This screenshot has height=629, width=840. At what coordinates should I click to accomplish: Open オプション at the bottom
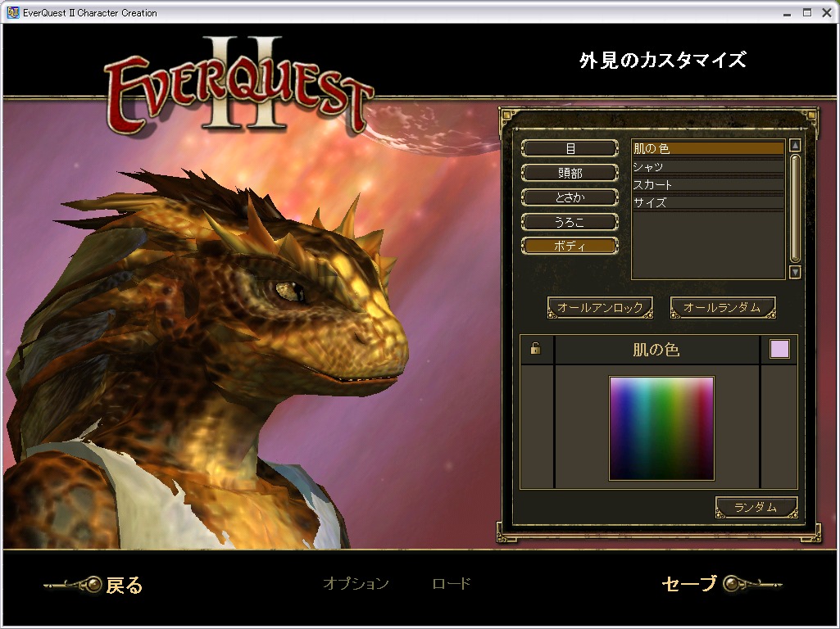[356, 583]
